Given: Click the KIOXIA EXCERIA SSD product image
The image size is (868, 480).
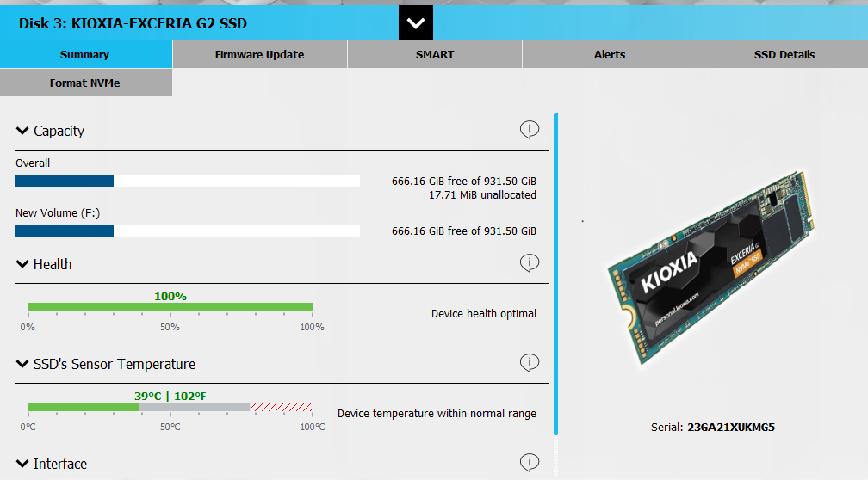Looking at the screenshot, I should coord(713,267).
